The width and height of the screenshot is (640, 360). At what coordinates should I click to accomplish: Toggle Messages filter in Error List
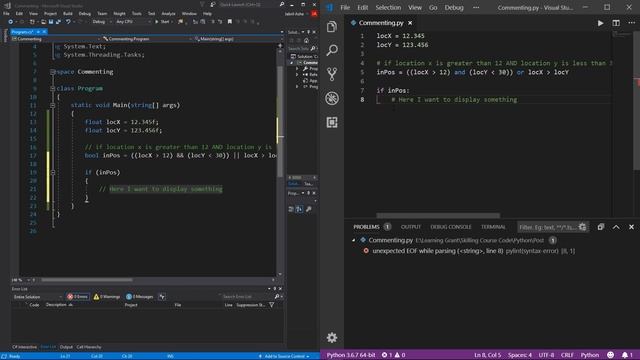(140, 297)
